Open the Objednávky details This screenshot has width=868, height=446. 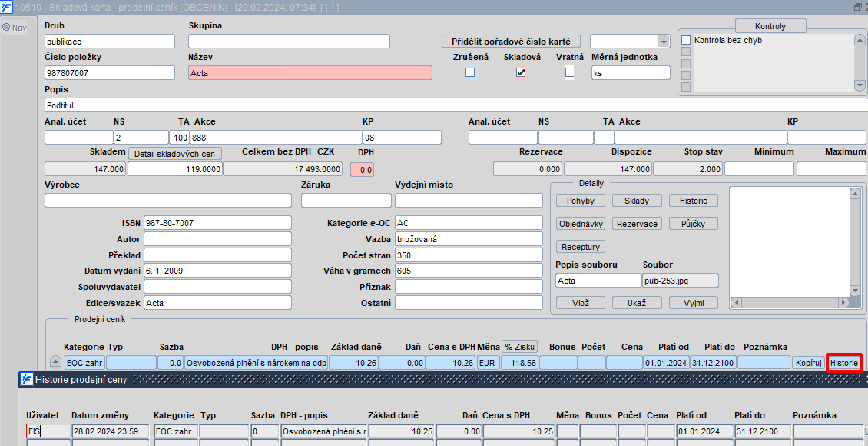coord(581,223)
